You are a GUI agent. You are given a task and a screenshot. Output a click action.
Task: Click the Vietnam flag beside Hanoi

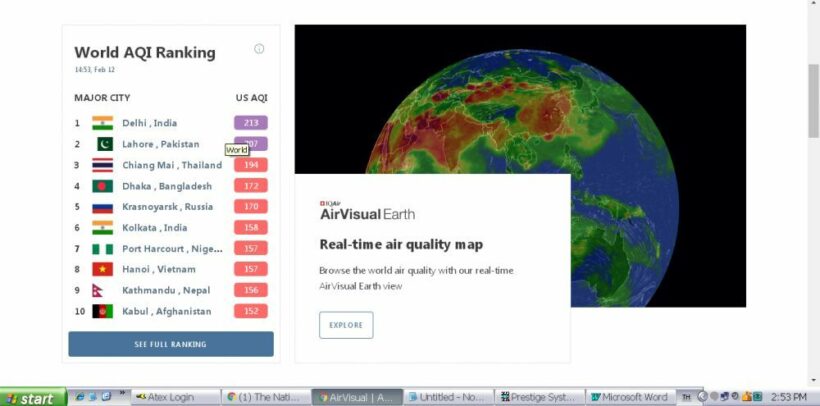click(102, 269)
